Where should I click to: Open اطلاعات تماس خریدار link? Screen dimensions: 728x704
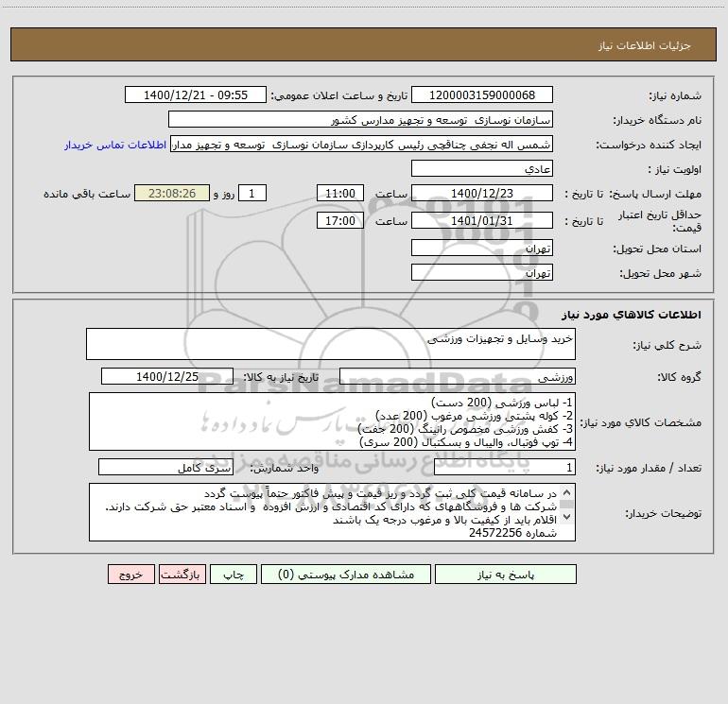point(115,145)
